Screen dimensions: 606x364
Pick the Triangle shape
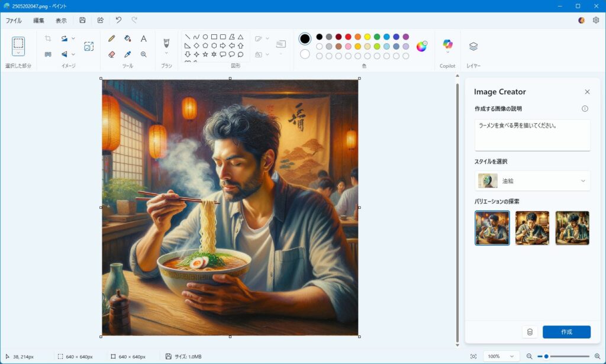tap(240, 37)
